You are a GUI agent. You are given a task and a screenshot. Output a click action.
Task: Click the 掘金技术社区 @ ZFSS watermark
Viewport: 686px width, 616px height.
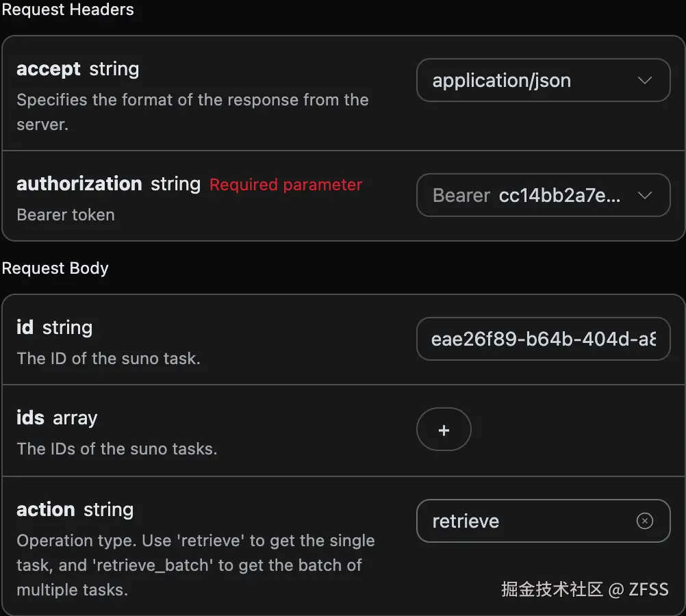click(584, 589)
